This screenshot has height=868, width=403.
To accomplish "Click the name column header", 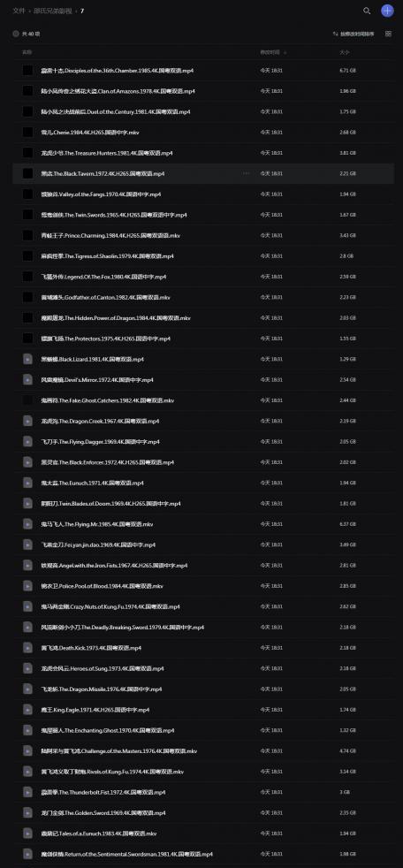I will (27, 52).
